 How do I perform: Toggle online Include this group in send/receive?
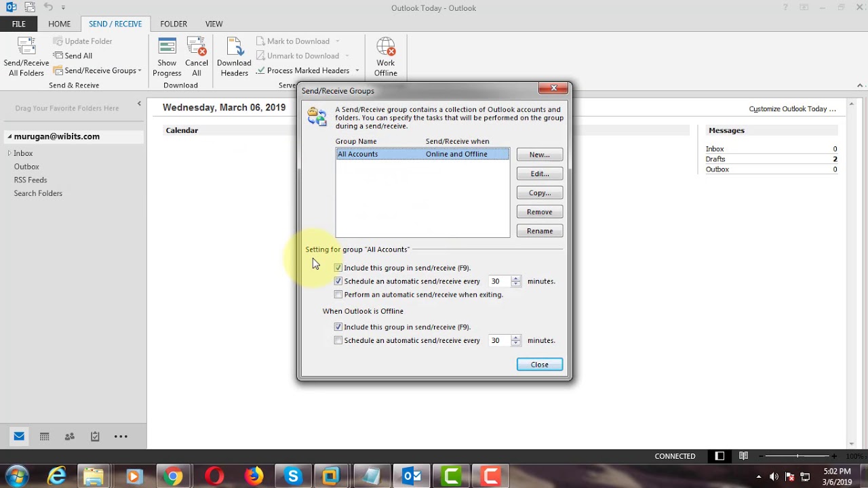tap(338, 268)
